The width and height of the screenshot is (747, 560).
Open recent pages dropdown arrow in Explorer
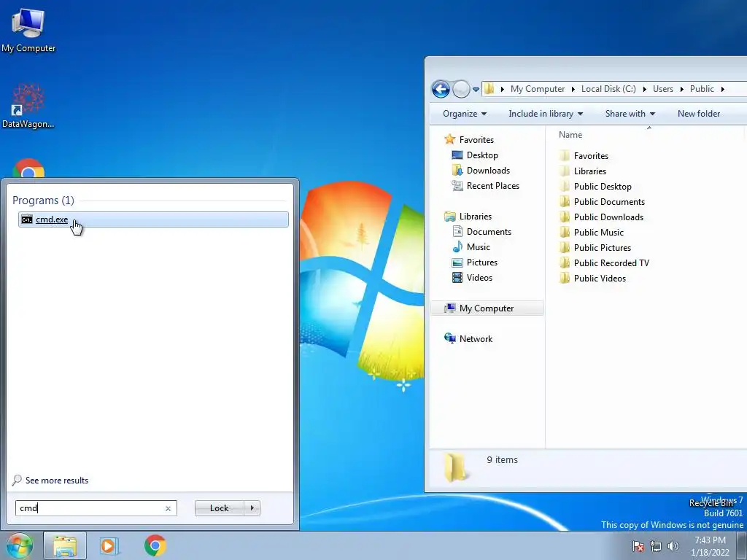click(476, 89)
